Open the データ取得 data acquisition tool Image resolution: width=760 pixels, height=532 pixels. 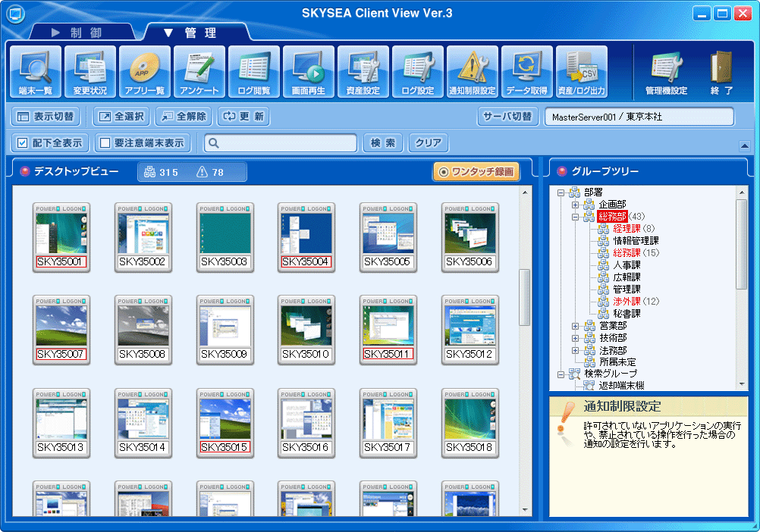click(527, 72)
